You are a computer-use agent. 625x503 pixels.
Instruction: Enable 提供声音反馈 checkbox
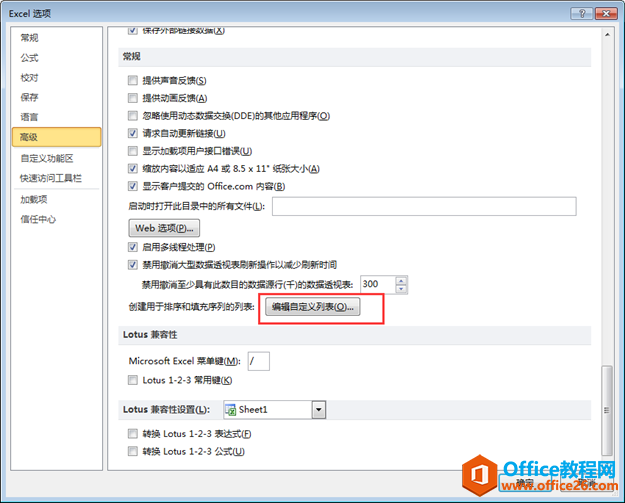[x=133, y=81]
